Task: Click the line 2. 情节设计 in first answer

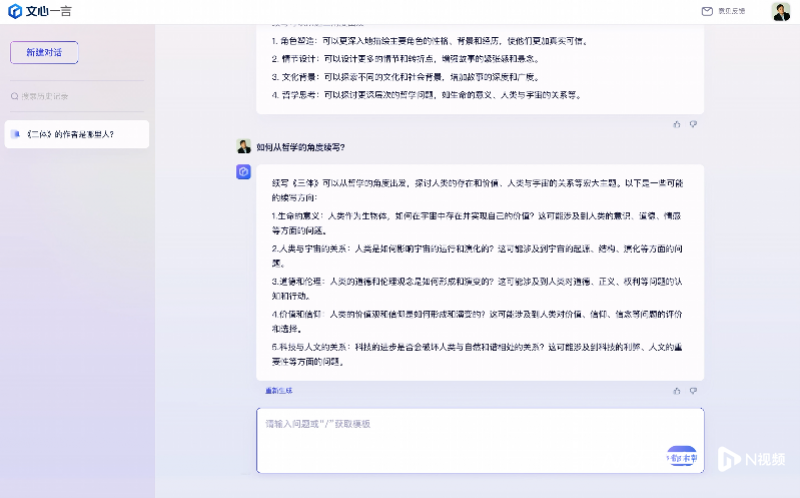Action: 406,59
